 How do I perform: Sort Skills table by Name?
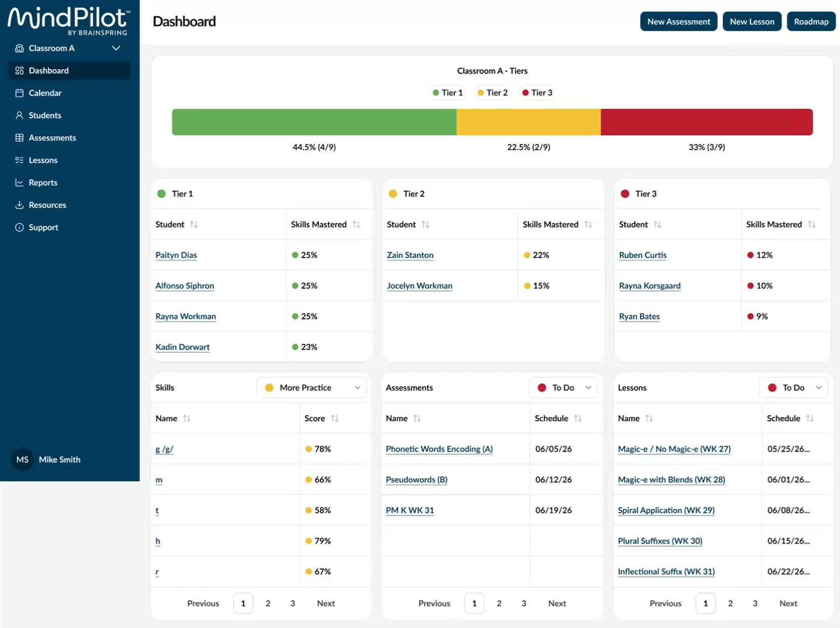(187, 418)
